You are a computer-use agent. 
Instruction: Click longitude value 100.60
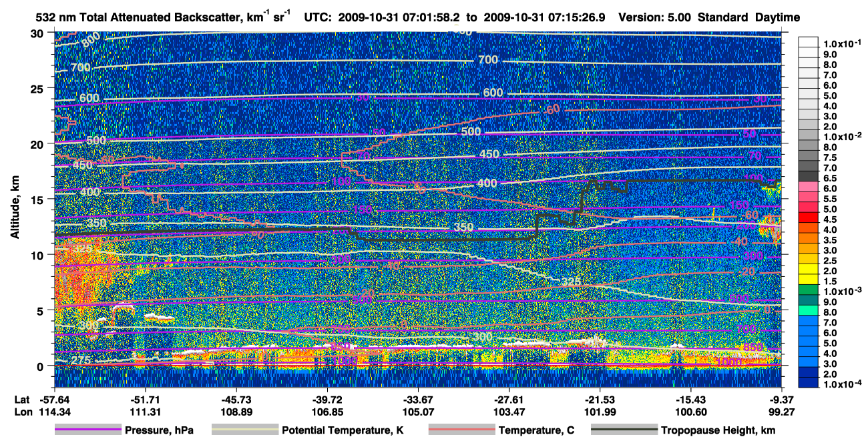(x=691, y=412)
